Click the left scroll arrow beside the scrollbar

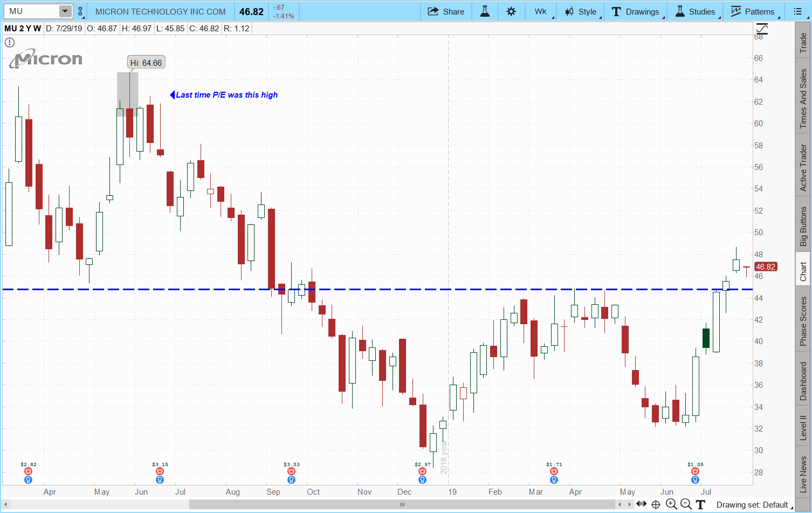click(x=620, y=504)
